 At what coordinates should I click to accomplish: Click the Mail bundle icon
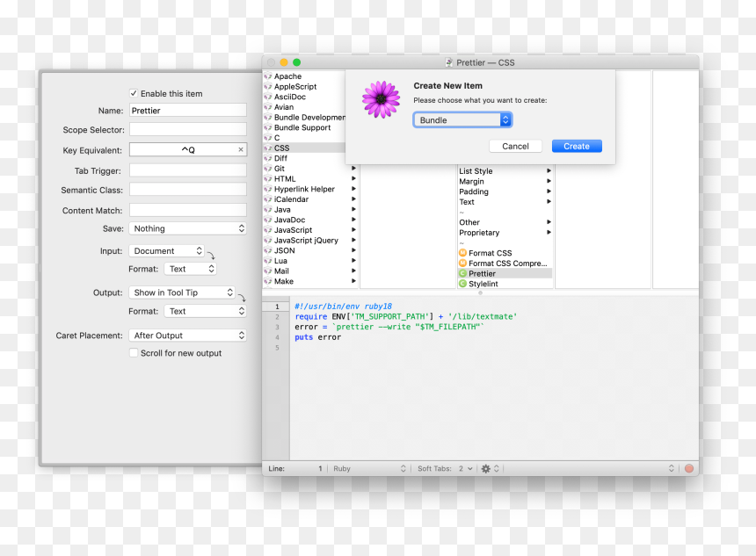tap(268, 271)
